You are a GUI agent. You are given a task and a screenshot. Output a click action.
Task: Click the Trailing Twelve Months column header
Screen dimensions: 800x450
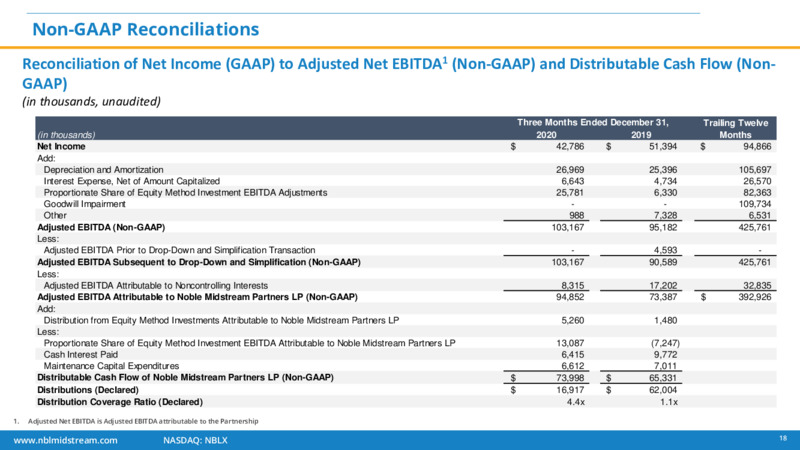735,129
